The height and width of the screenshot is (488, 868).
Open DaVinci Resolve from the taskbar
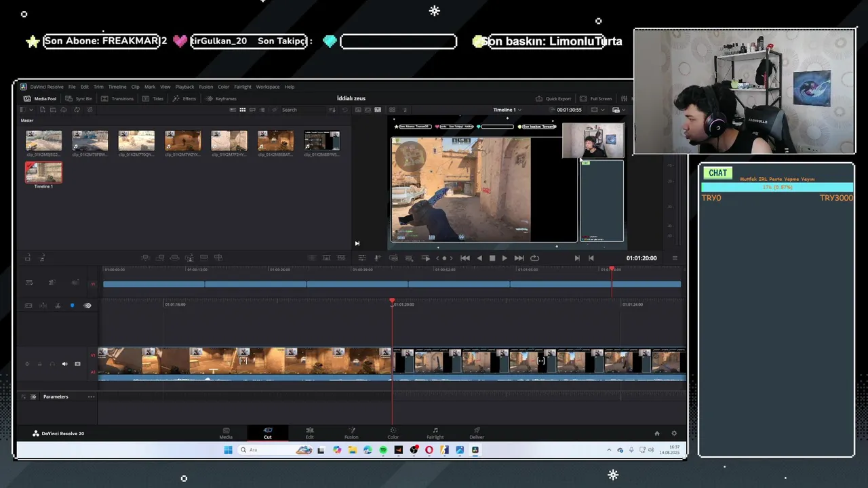coord(475,450)
